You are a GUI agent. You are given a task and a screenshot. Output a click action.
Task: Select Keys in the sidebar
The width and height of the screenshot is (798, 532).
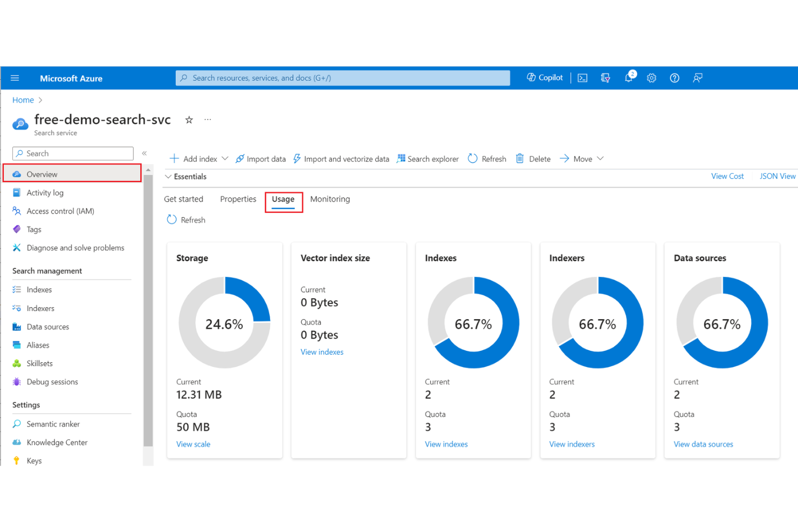(x=34, y=460)
